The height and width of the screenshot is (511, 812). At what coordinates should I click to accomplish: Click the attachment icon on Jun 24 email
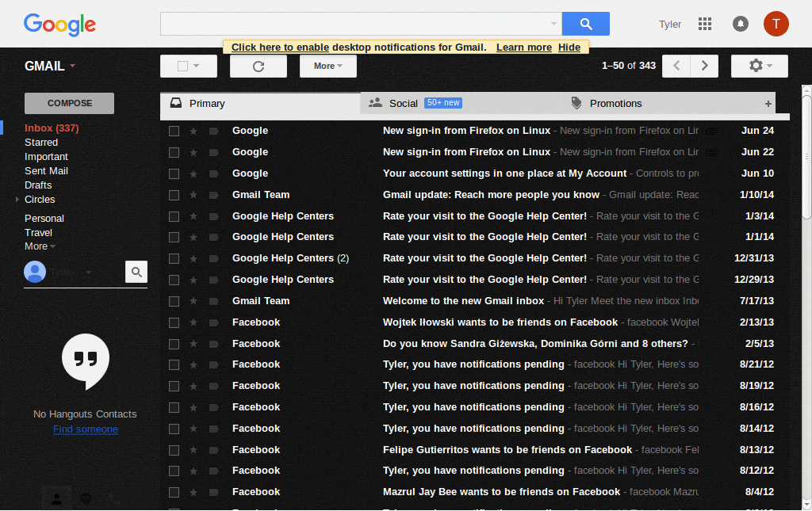(x=712, y=132)
